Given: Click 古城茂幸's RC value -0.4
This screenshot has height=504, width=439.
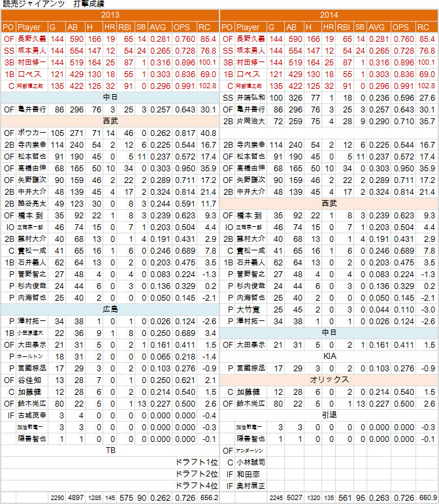Looking at the screenshot, I should [x=210, y=416].
